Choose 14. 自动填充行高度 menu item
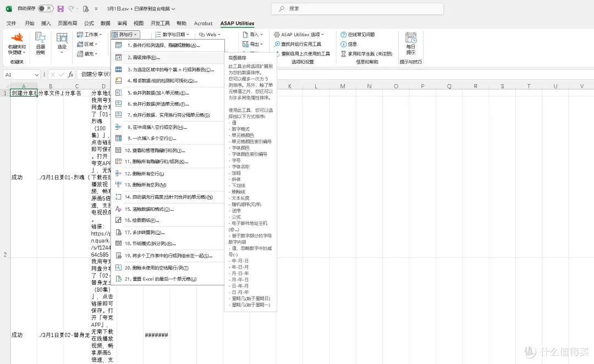 (x=168, y=197)
